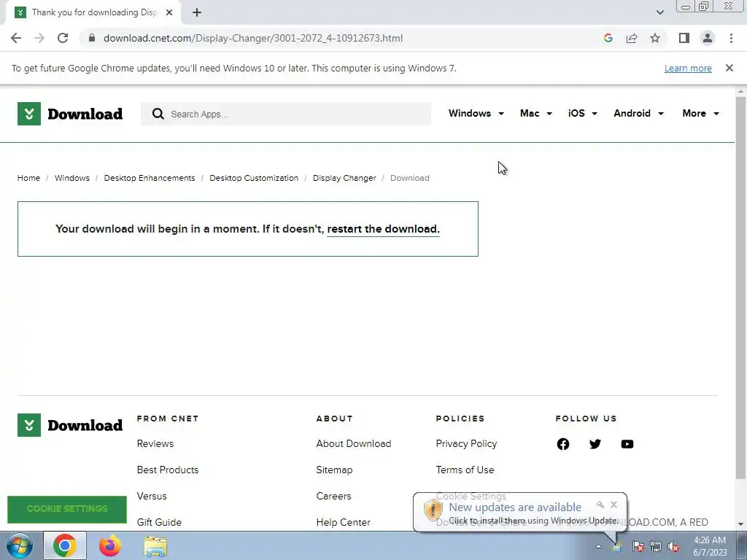Screen dimensions: 747x560
Task: Open Desktop Enhancements breadcrumb
Action: (149, 178)
